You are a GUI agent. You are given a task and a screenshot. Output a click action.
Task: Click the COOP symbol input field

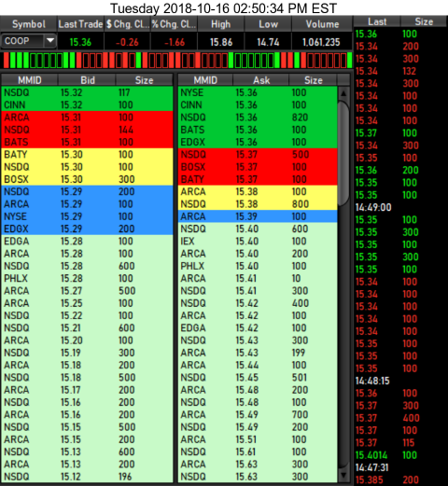22,41
